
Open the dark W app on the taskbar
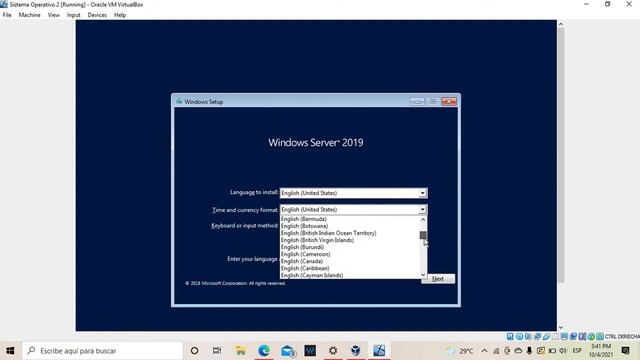310,351
